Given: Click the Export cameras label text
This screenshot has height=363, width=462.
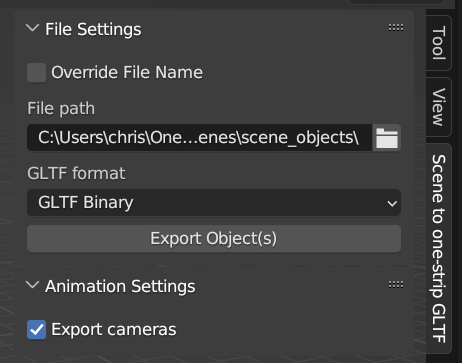Looking at the screenshot, I should tap(113, 329).
